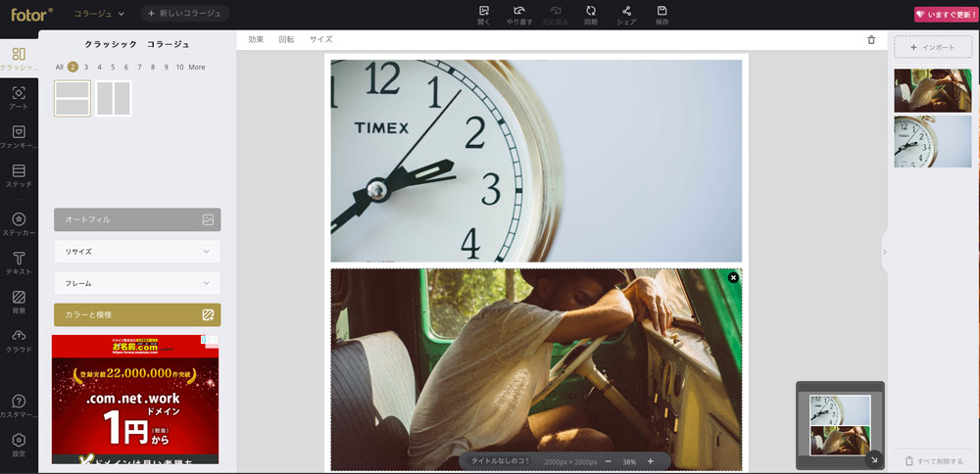Select the sleeping man thumbnail in the right panel
This screenshot has height=474, width=980.
(933, 90)
